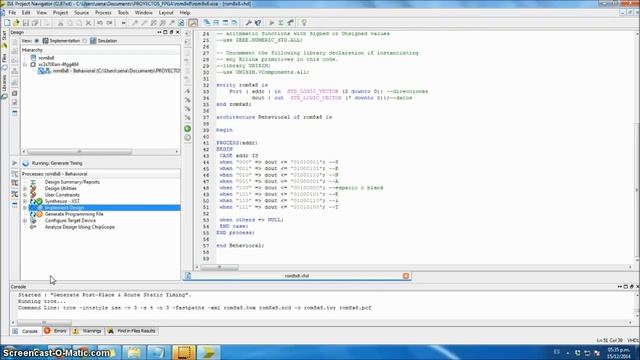Close the Design panel

click(178, 32)
